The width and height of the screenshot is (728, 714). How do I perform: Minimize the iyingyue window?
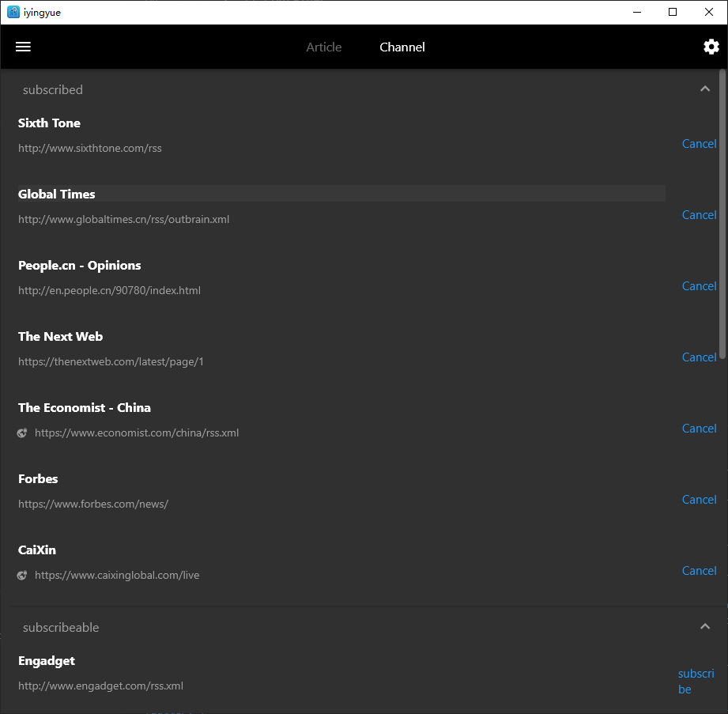pyautogui.click(x=637, y=12)
